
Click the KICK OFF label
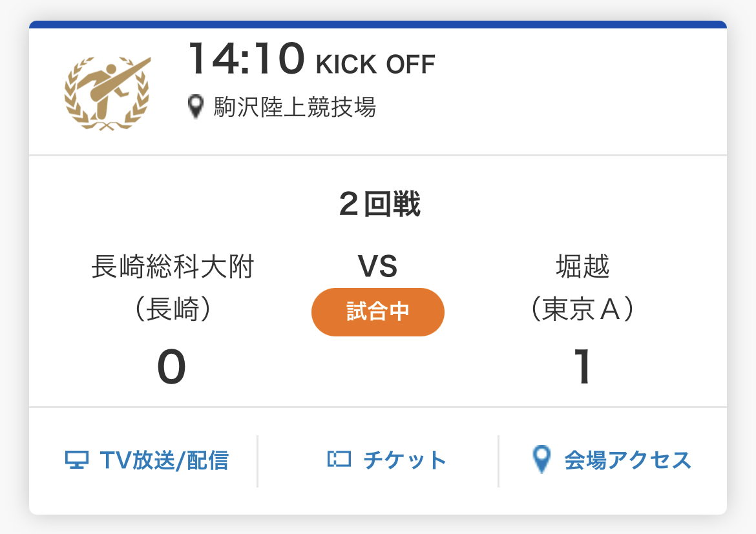375,65
